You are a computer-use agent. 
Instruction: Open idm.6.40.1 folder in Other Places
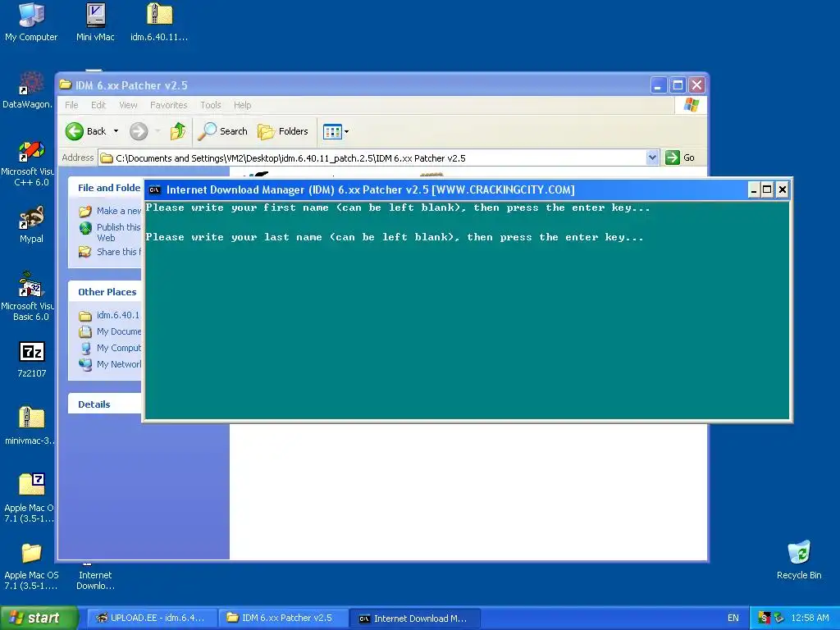tap(109, 315)
